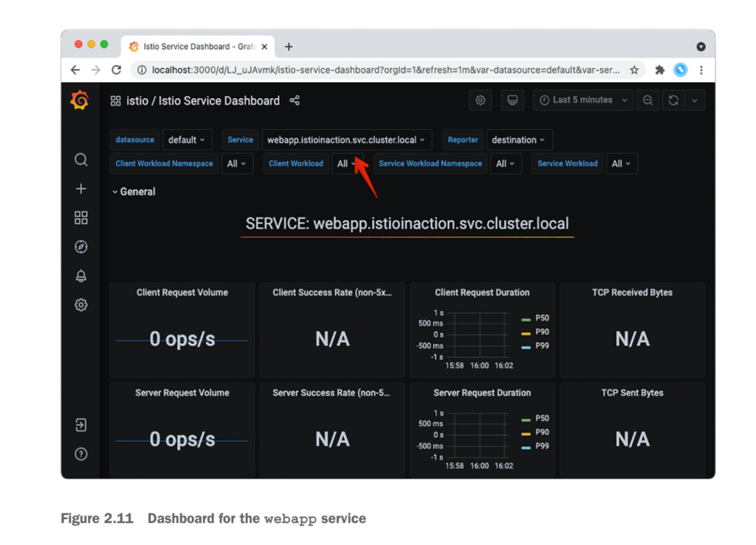
Task: Collapse the General row section
Action: pyautogui.click(x=134, y=191)
